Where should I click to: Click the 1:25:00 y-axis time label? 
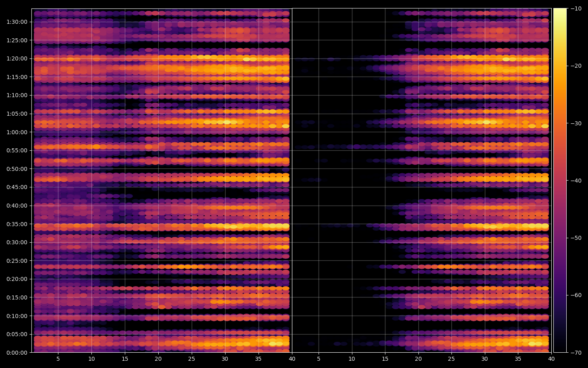[x=17, y=40]
